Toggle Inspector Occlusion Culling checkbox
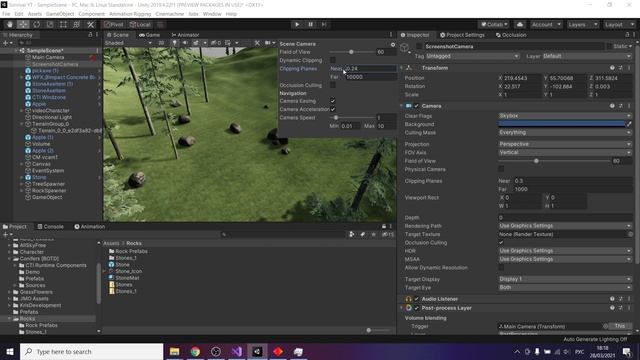Image resolution: width=640 pixels, height=360 pixels. pos(501,242)
